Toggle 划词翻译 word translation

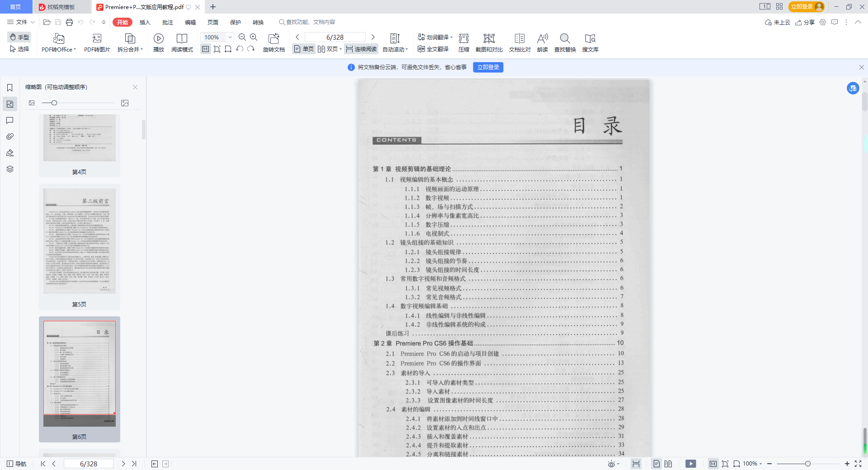435,37
